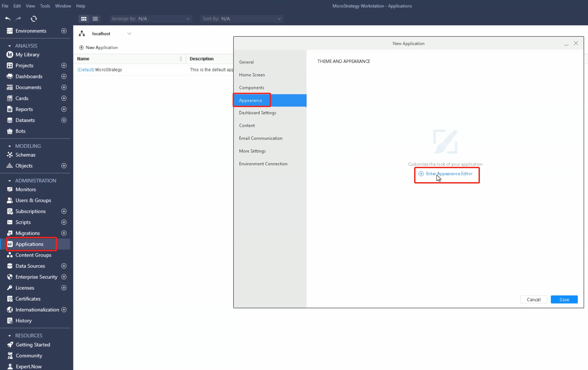The height and width of the screenshot is (370, 588).
Task: Add license with plus icon
Action: [x=64, y=288]
